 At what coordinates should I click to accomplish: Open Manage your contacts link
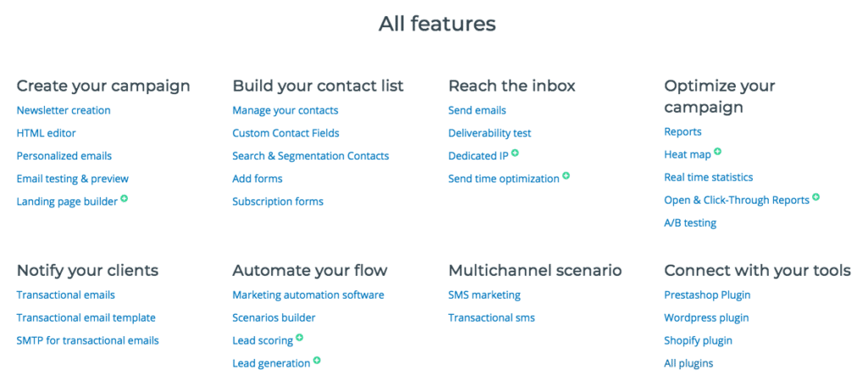point(285,110)
